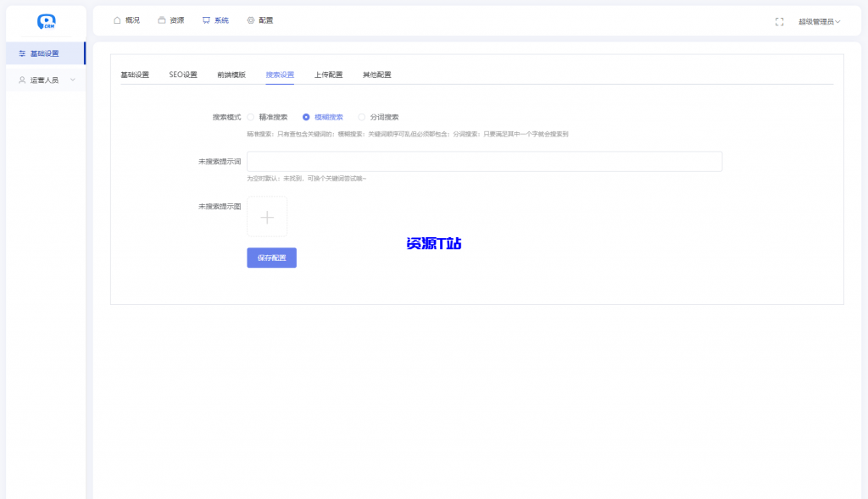Viewport: 868px width, 499px height.
Task: Collapse the 运营人员 chevron
Action: coord(75,80)
